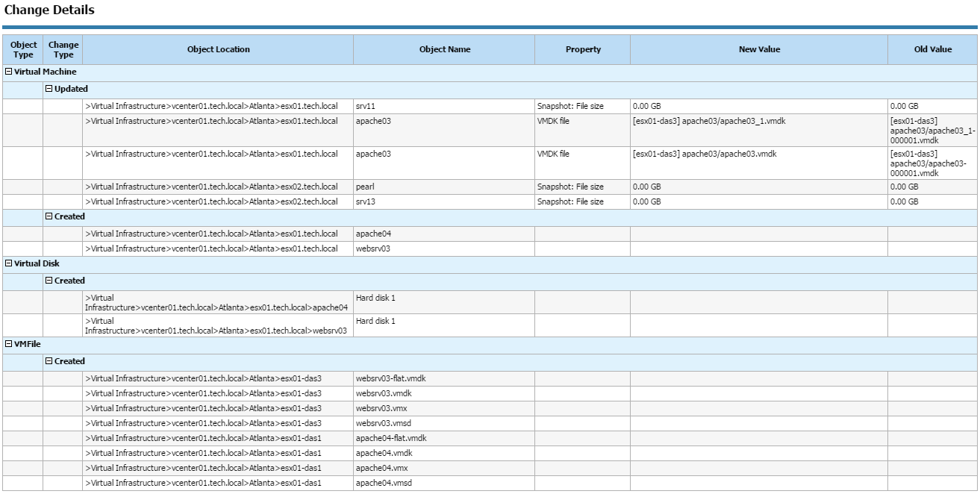Click the Property column header
This screenshot has height=494, width=980.
click(x=583, y=50)
